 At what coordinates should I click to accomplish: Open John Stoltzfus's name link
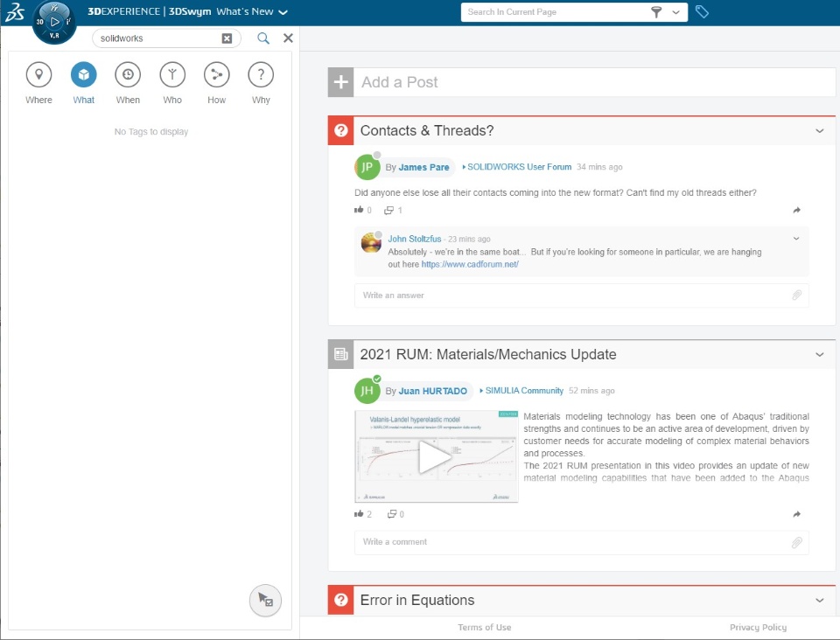click(x=415, y=239)
